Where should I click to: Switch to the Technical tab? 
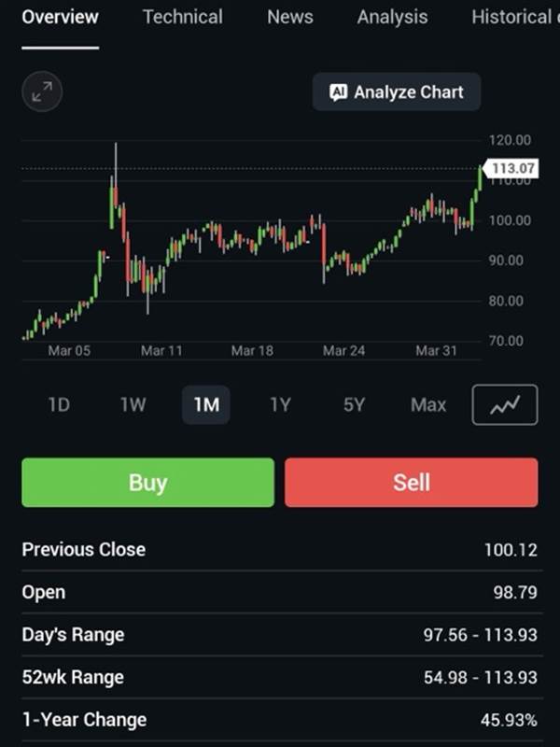click(183, 17)
